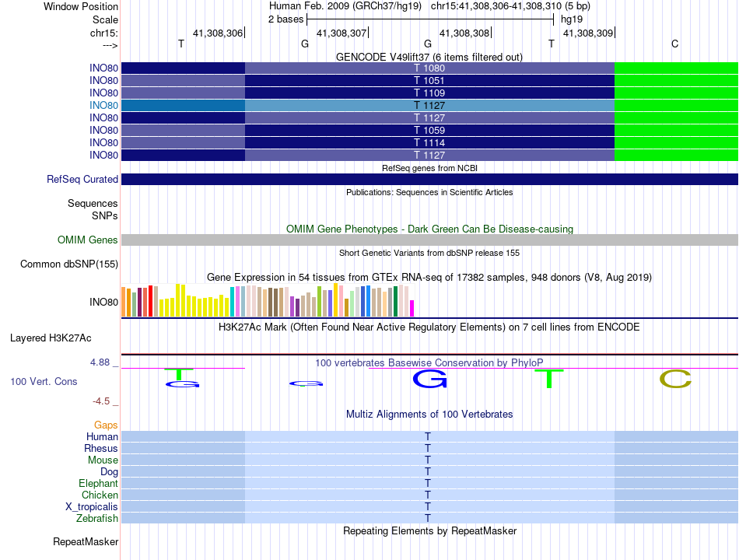Click the magenta bar in GTEx chart
This screenshot has height=560, width=739.
coord(412,308)
